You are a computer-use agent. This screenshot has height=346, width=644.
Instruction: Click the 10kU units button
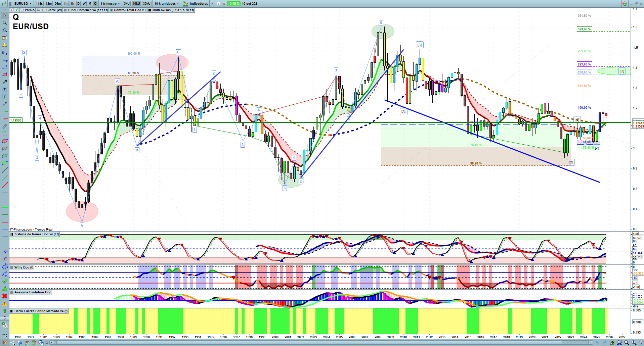pyautogui.click(x=136, y=4)
